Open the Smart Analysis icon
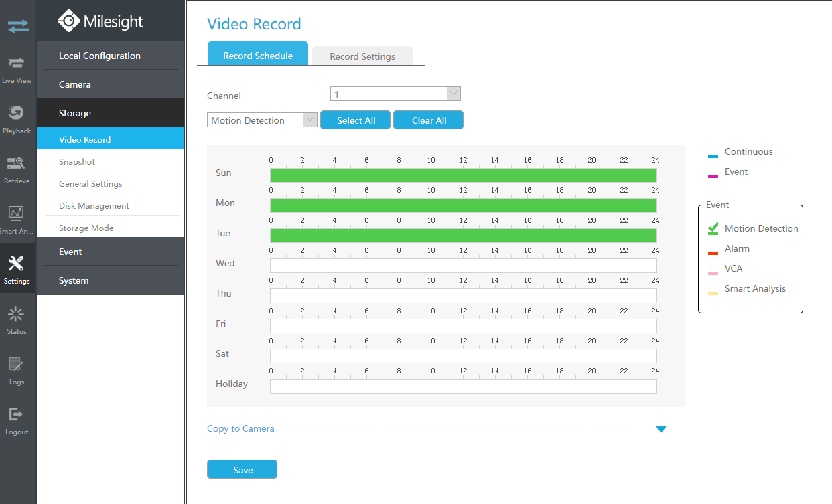The width and height of the screenshot is (832, 504). 17,213
